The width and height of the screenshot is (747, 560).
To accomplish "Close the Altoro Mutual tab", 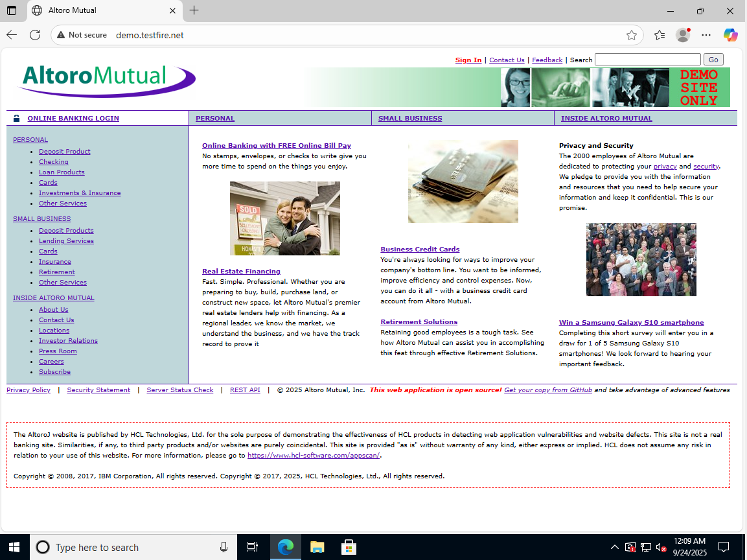I will point(172,10).
